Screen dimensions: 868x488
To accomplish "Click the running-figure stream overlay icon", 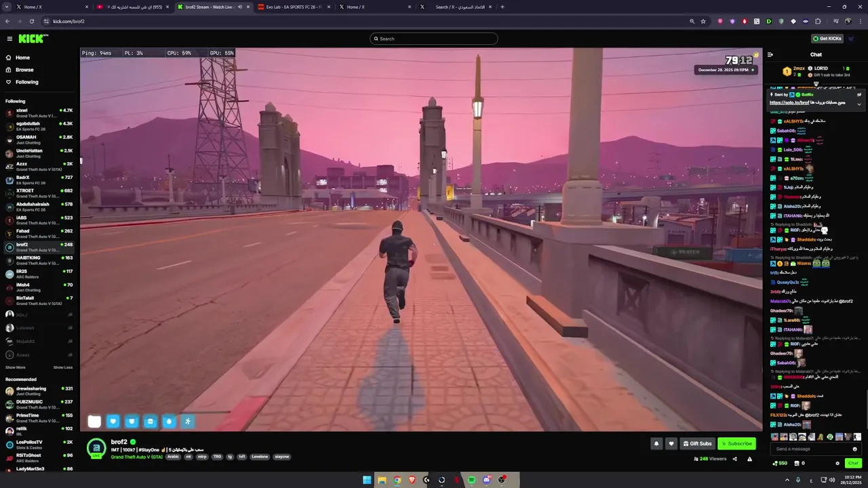I will (x=188, y=422).
